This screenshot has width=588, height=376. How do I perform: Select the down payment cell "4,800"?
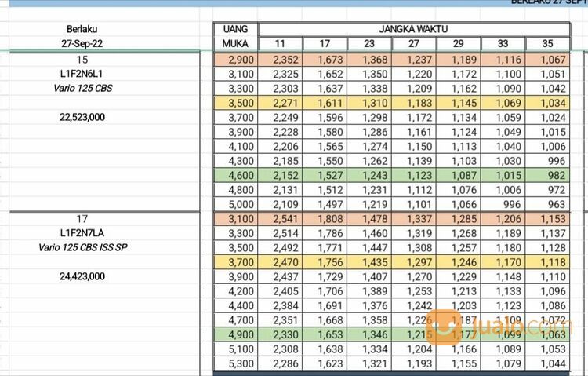[x=236, y=190]
